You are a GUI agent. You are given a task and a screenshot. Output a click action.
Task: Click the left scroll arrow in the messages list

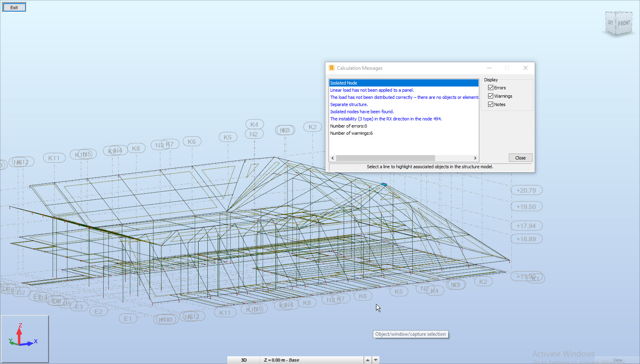333,158
